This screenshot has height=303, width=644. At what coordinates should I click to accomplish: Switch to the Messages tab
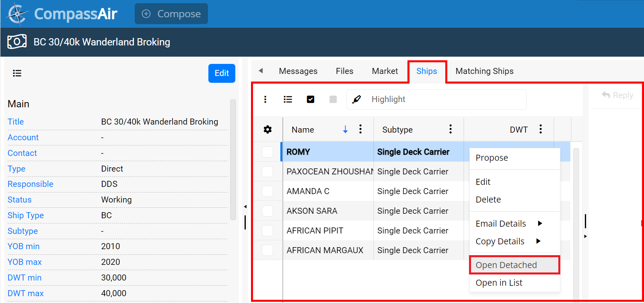point(298,71)
